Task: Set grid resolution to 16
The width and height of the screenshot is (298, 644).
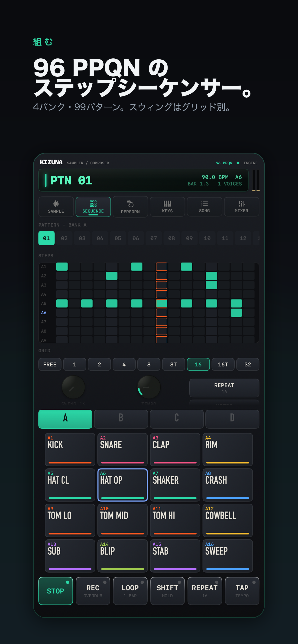Action: [x=198, y=364]
